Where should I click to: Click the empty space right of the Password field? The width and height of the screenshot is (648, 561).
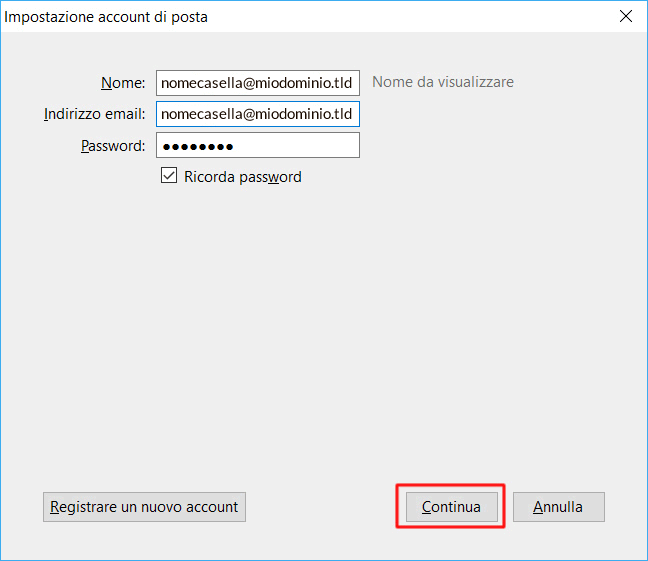pos(480,146)
